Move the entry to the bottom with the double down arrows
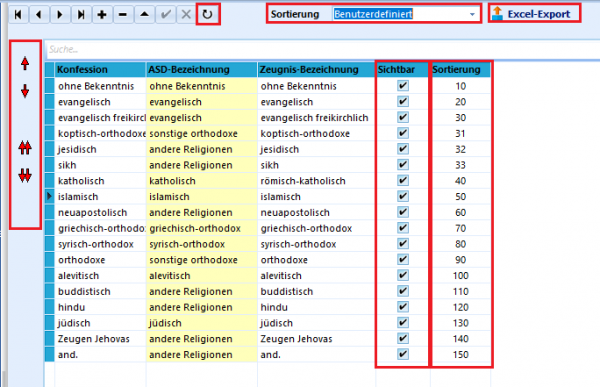600x387 pixels. (25, 176)
